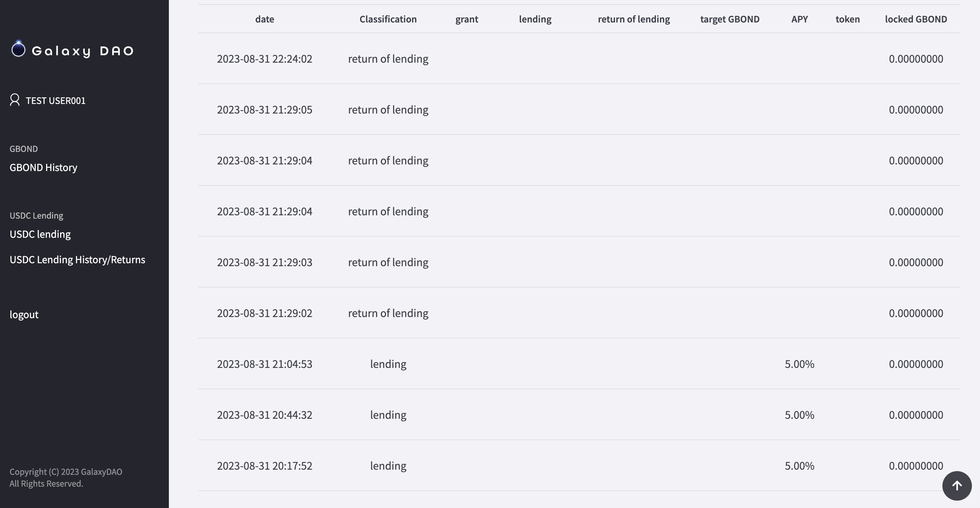This screenshot has height=508, width=980.
Task: Click the Galaxy DAO planet logo icon
Action: pyautogui.click(x=18, y=49)
